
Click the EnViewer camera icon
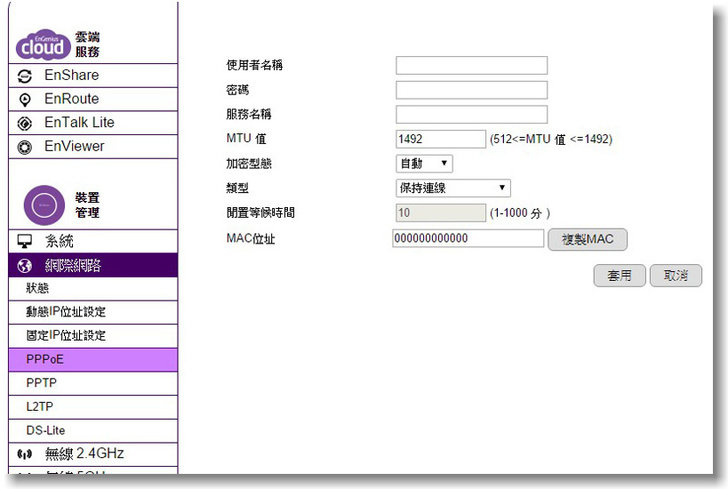26,147
